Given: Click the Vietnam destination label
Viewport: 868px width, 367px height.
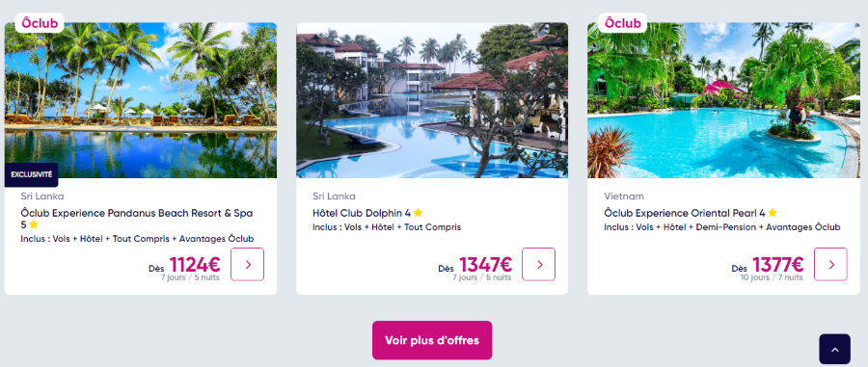Looking at the screenshot, I should tap(624, 197).
